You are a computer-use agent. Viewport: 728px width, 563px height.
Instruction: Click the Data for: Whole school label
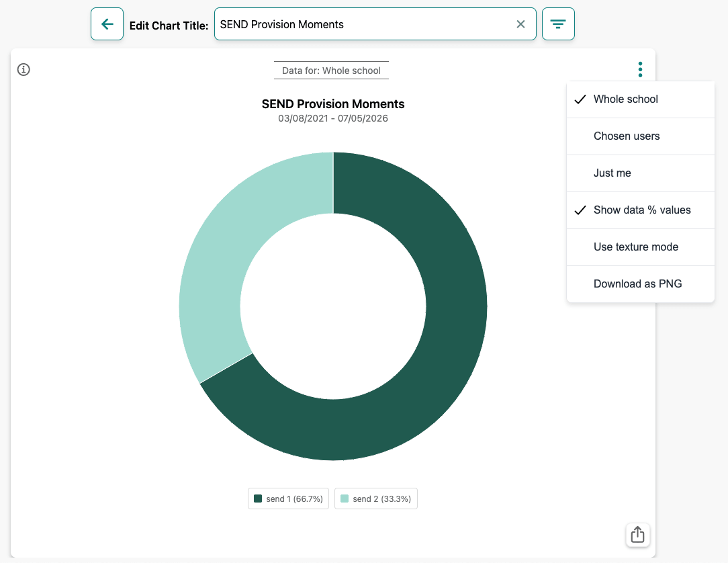pos(331,71)
